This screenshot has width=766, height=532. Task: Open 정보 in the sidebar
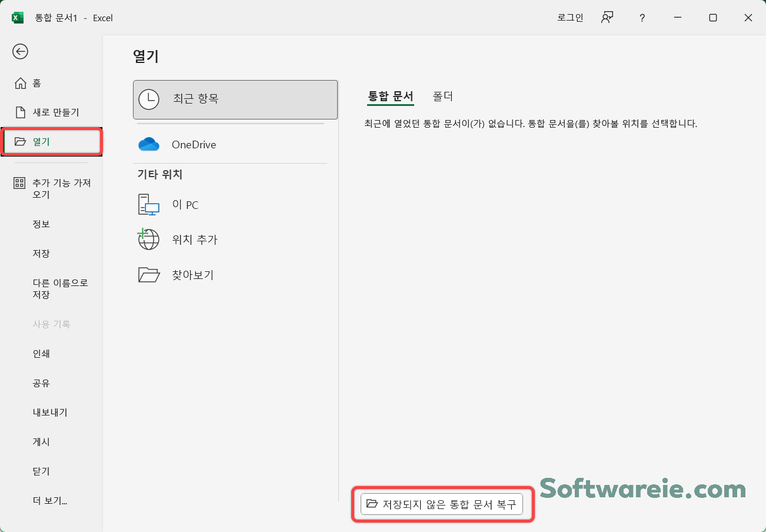[x=41, y=224]
